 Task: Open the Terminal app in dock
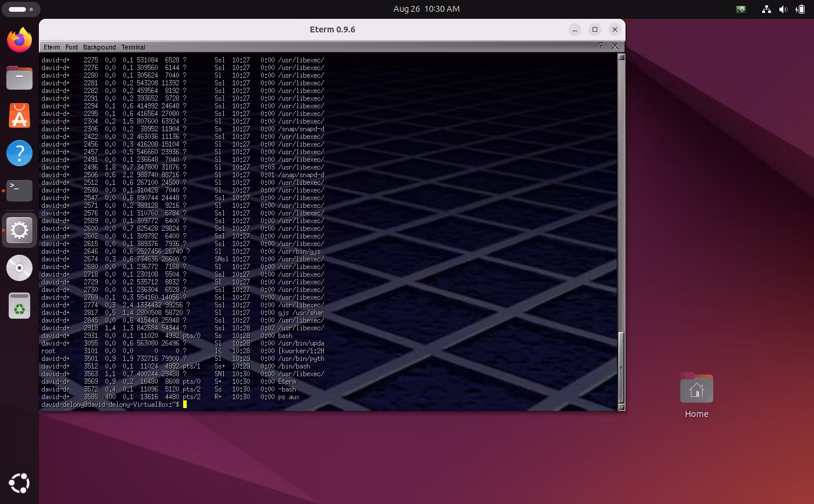click(x=19, y=191)
